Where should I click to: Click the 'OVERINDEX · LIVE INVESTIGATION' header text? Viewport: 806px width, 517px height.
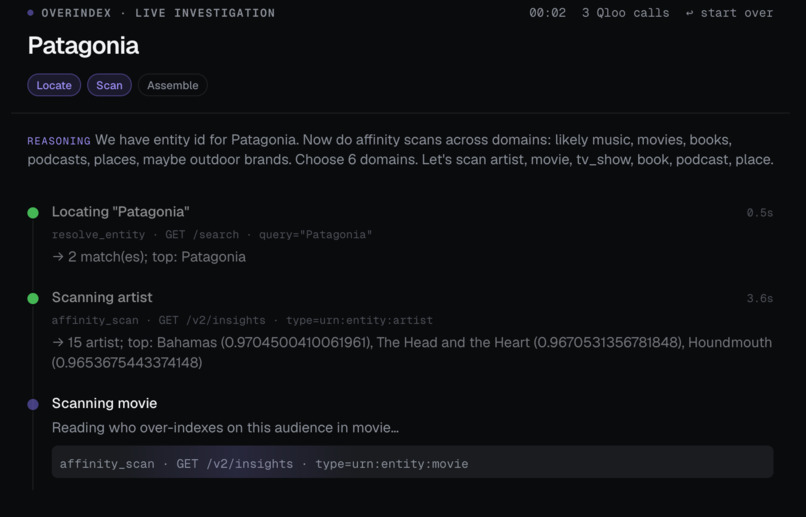coord(158,13)
